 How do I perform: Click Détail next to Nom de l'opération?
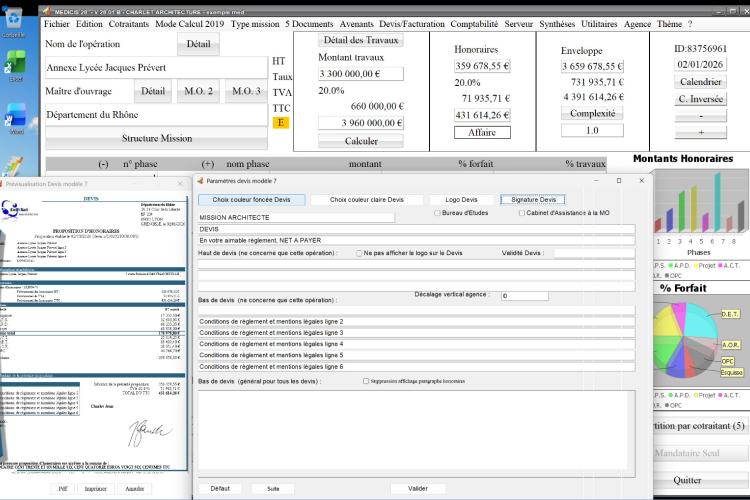tap(199, 44)
